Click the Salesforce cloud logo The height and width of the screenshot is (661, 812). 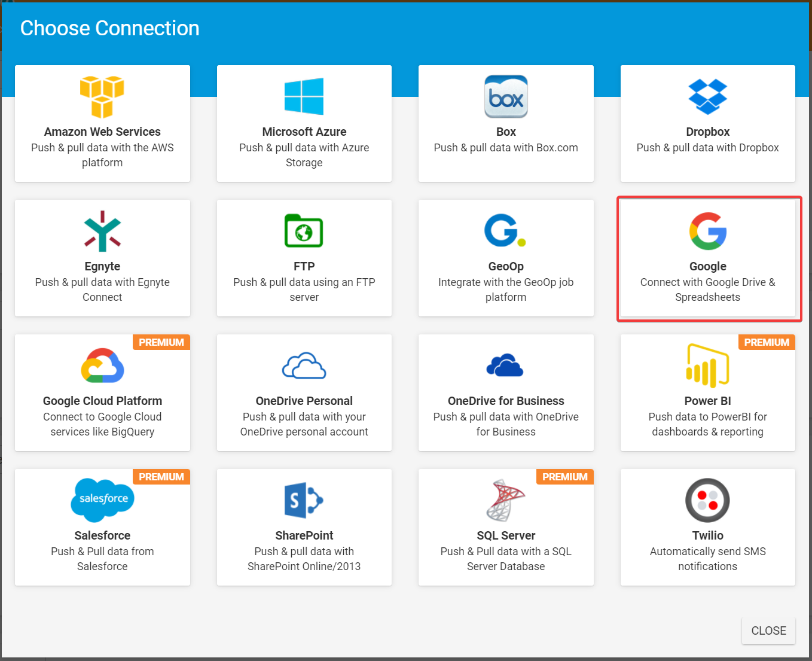coord(102,500)
